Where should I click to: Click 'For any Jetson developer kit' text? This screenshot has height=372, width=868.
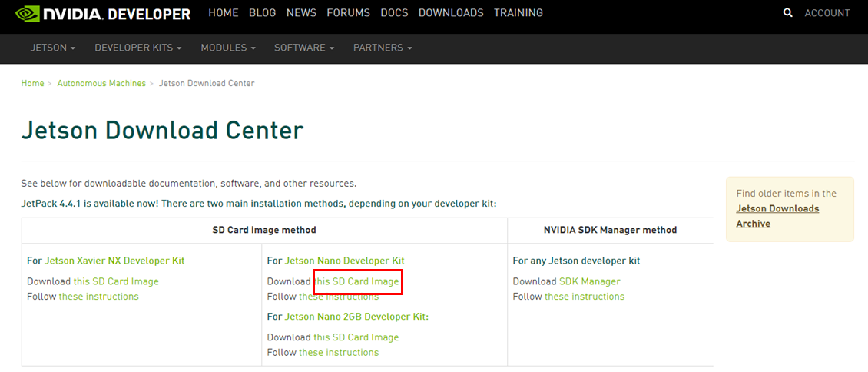pyautogui.click(x=577, y=261)
